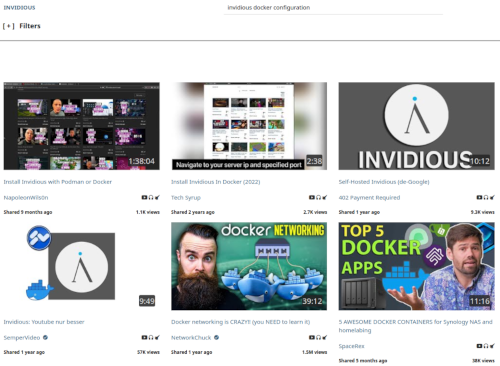Visit NetworkChuck channel
Viewport: 500px width, 366px height.
click(191, 338)
